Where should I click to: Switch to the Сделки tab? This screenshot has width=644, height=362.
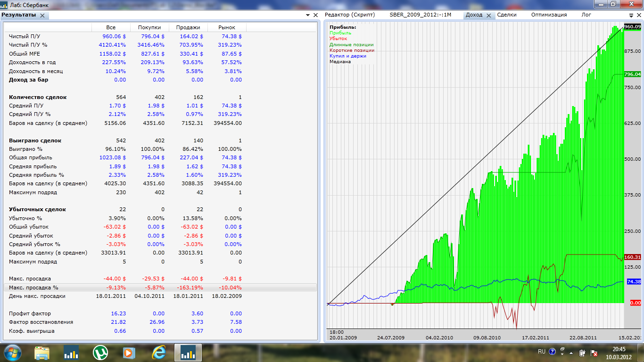507,15
